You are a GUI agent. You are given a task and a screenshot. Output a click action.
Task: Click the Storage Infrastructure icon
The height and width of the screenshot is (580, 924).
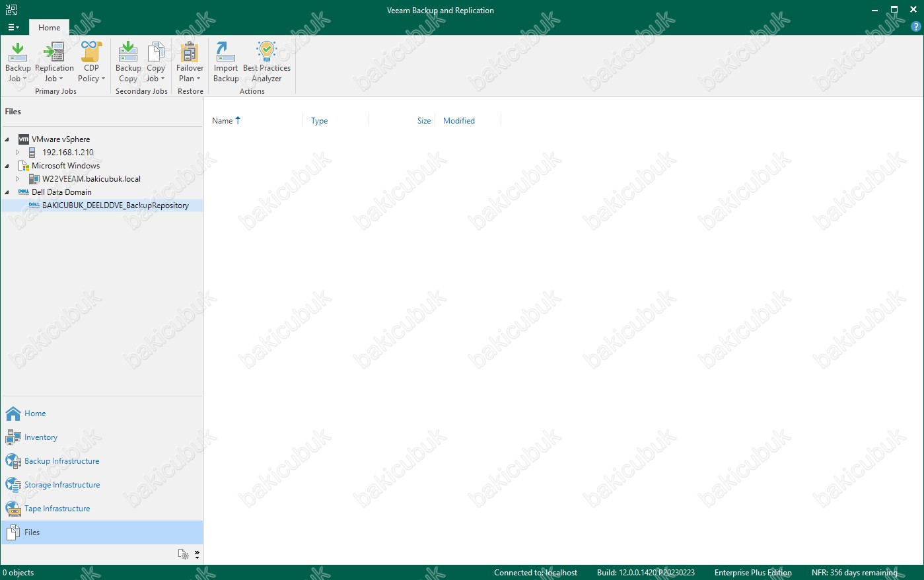(13, 485)
